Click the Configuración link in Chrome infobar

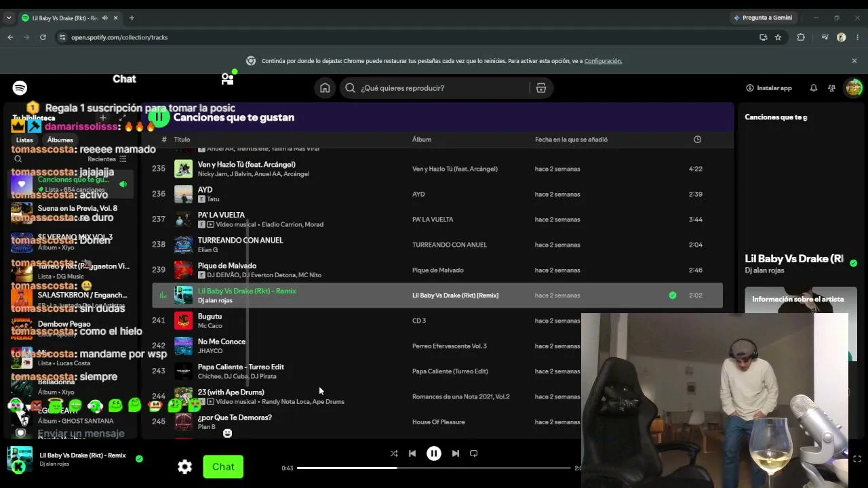[x=603, y=61]
